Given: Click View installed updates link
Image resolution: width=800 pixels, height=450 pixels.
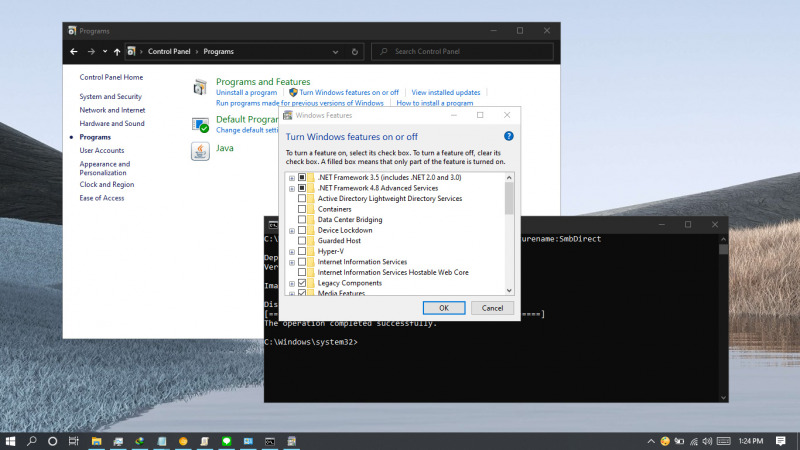Looking at the screenshot, I should click(446, 92).
